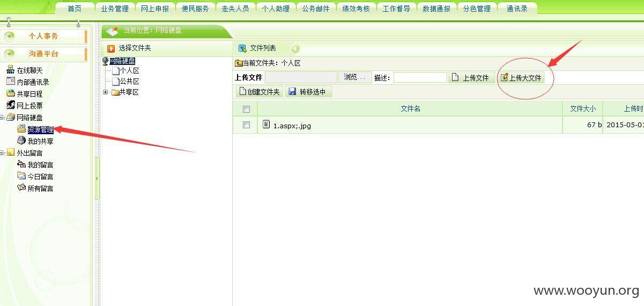
Task: Click the 文件名 column header
Action: pos(410,109)
